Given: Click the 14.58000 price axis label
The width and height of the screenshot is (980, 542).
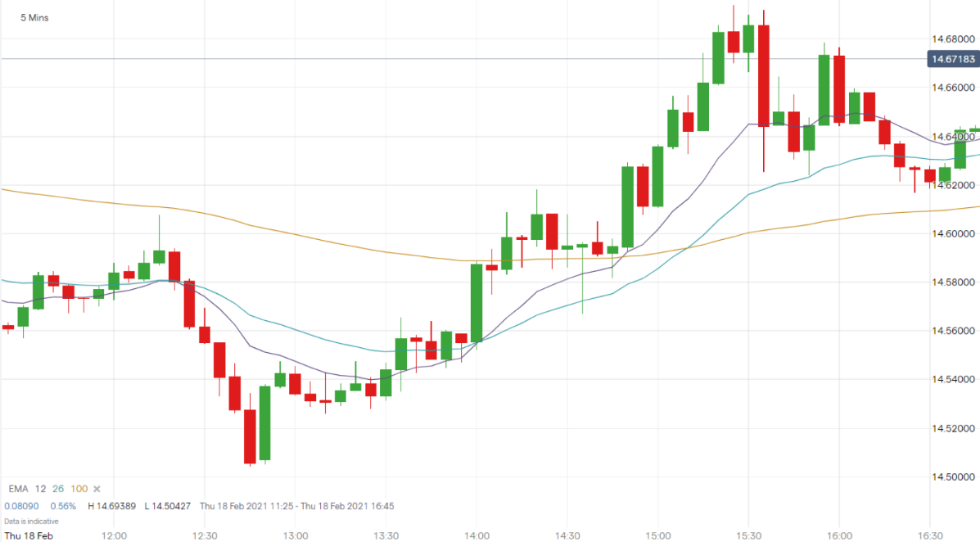Looking at the screenshot, I should (953, 282).
